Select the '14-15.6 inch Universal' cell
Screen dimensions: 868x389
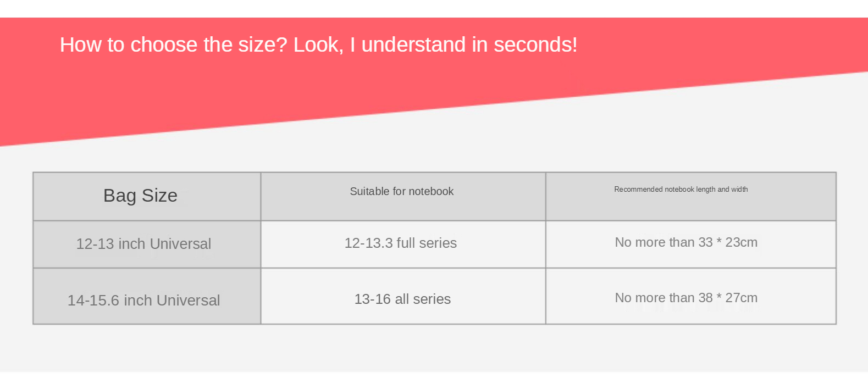coord(147,296)
